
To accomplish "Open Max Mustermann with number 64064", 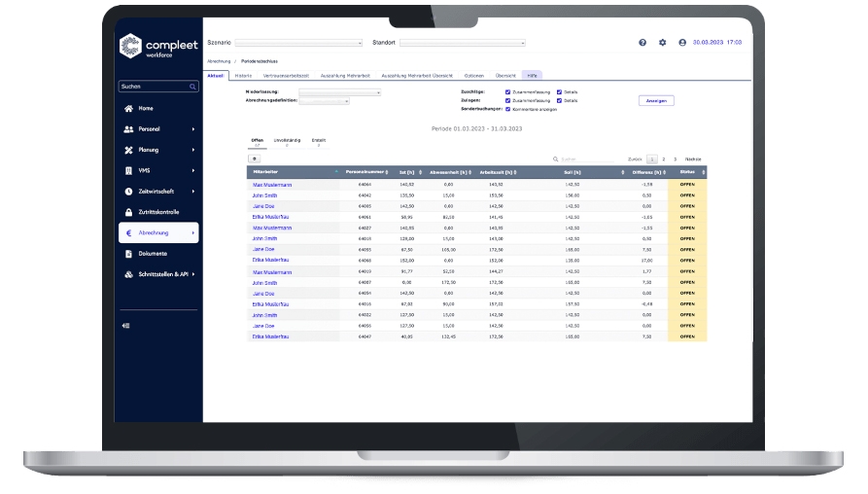I will 272,185.
